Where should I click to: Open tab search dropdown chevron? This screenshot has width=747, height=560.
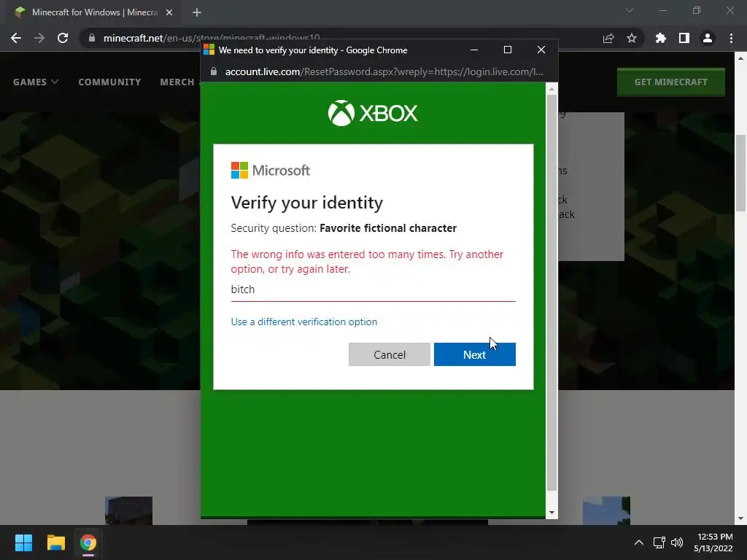(630, 10)
